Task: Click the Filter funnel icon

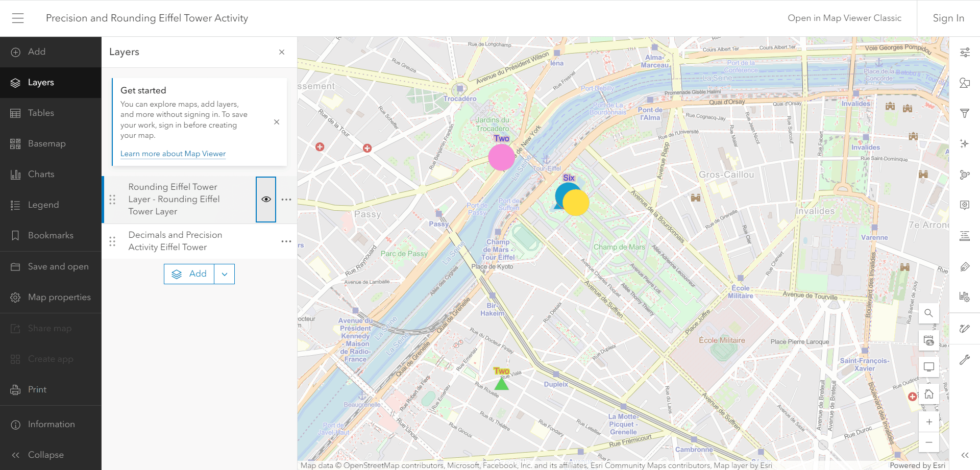Action: (964, 113)
